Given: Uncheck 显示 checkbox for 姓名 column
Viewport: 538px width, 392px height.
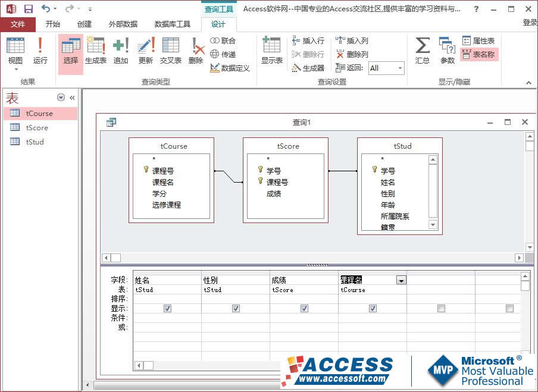Looking at the screenshot, I should pyautogui.click(x=167, y=308).
